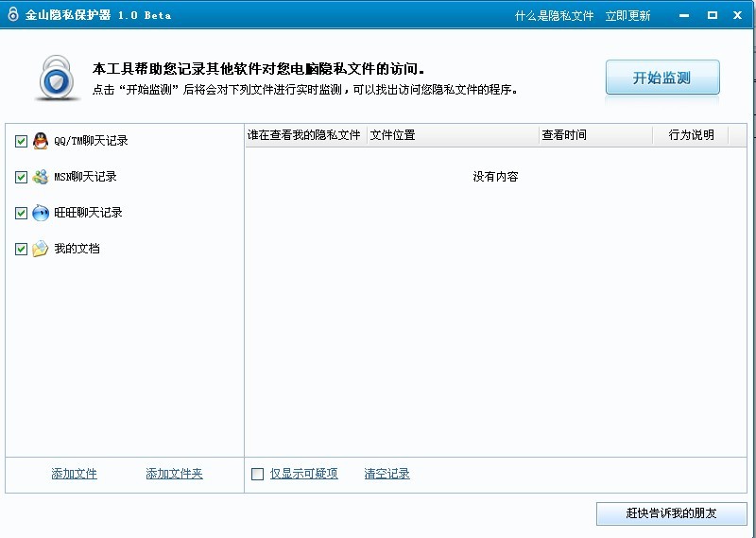Close the 金山隐私保护器 window
Screen dimensions: 756x538
pos(738,15)
